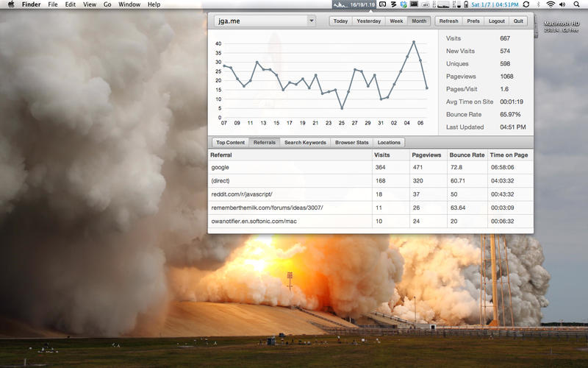The image size is (588, 368).
Task: Open the Wi-Fi status icon
Action: coord(551,4)
